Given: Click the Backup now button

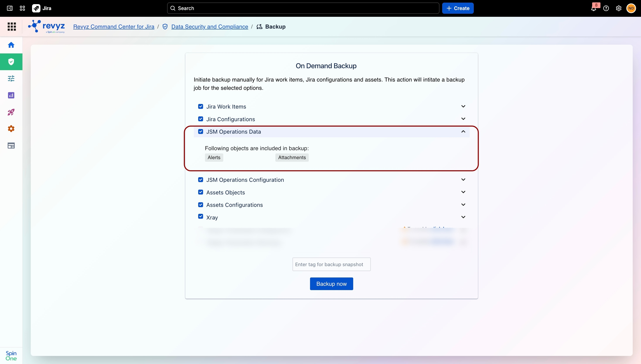Looking at the screenshot, I should click(x=331, y=284).
